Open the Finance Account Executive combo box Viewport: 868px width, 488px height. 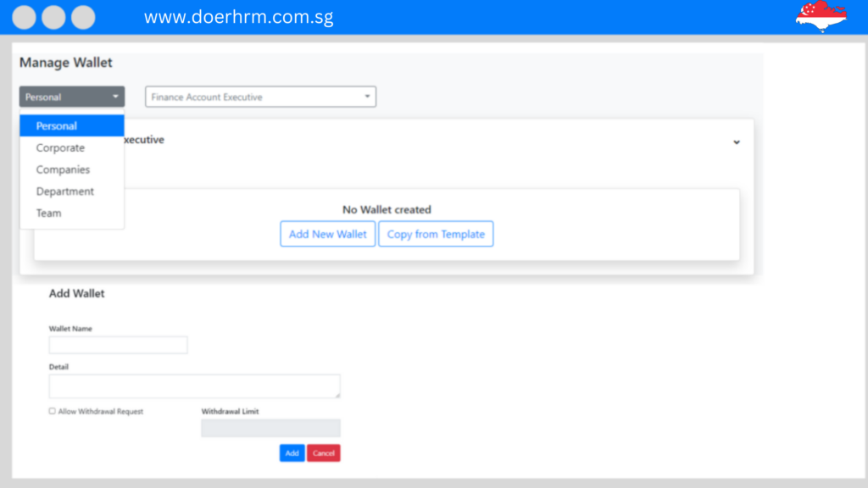click(x=261, y=97)
